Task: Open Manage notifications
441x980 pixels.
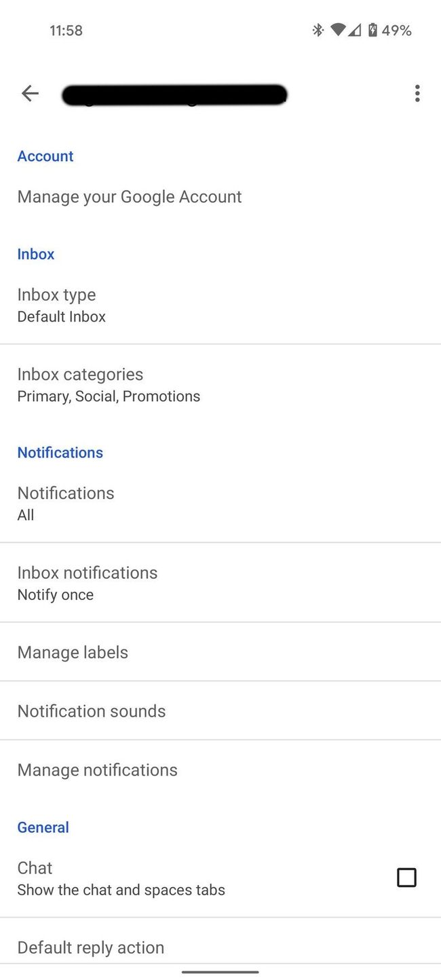Action: (220, 770)
